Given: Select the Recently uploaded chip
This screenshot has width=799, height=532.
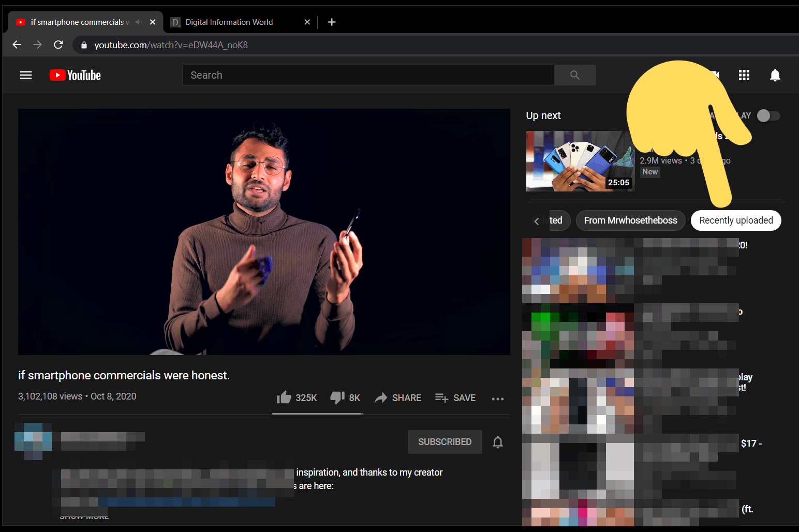Looking at the screenshot, I should click(x=736, y=220).
